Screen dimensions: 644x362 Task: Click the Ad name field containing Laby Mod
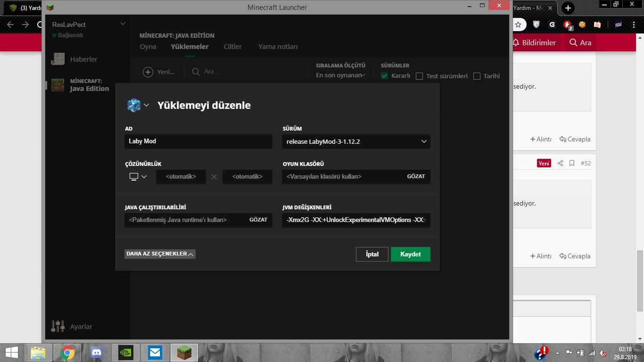[198, 141]
